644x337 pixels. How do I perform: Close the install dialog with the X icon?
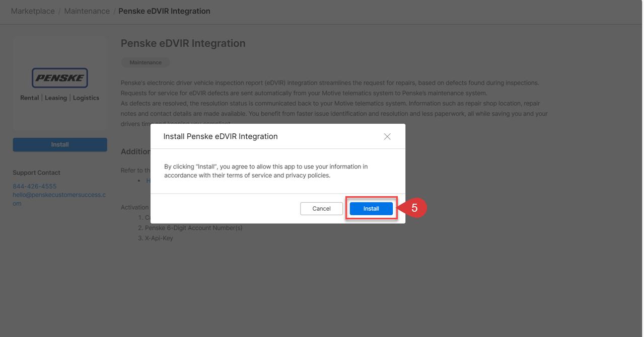pos(387,136)
